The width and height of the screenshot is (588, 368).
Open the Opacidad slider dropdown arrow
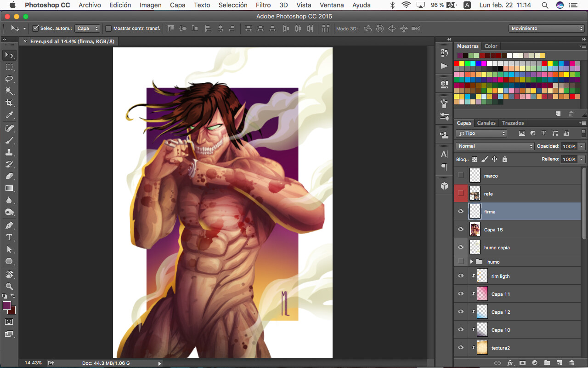[x=582, y=146]
